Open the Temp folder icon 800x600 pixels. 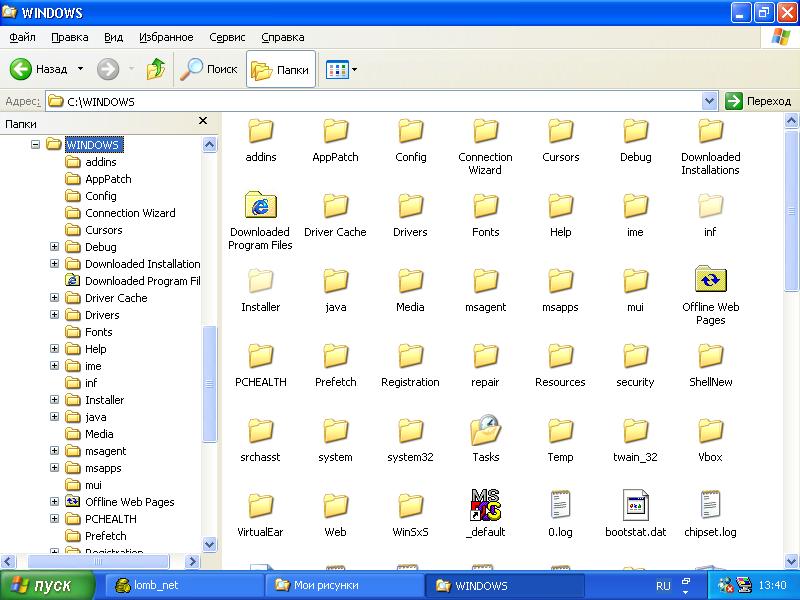click(x=560, y=430)
